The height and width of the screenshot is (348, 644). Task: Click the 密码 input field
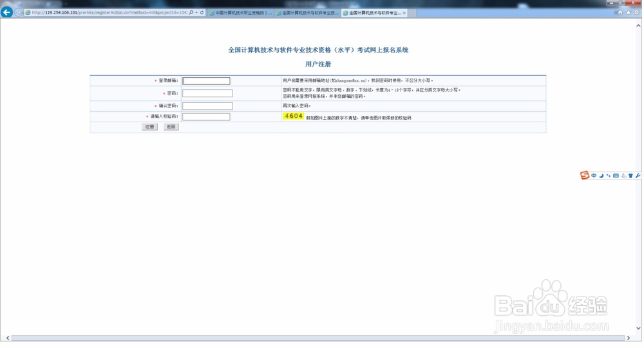pos(207,93)
